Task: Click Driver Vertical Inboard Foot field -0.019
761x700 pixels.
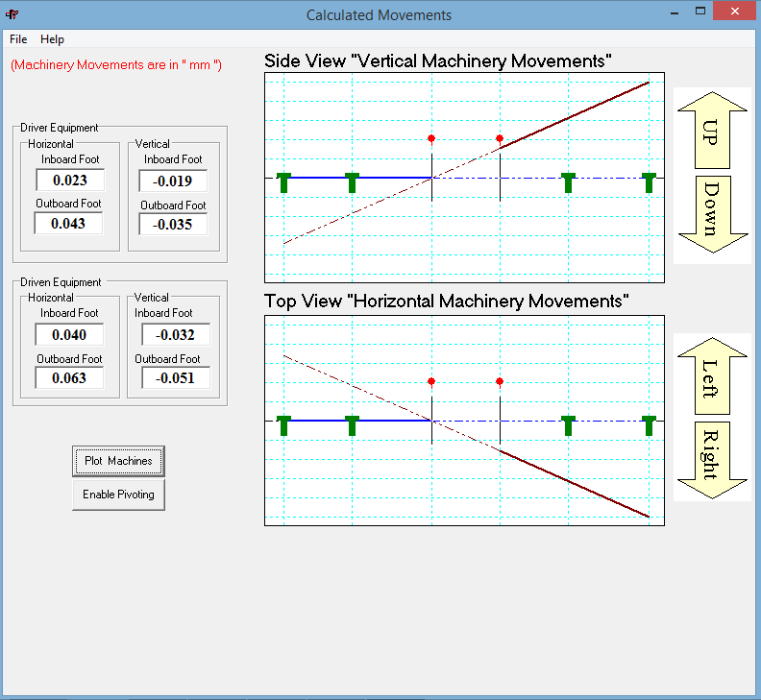Action: click(173, 181)
